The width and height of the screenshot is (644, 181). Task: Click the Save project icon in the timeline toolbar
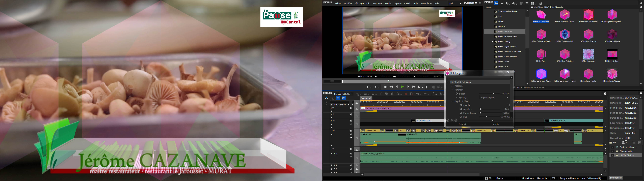click(373, 94)
